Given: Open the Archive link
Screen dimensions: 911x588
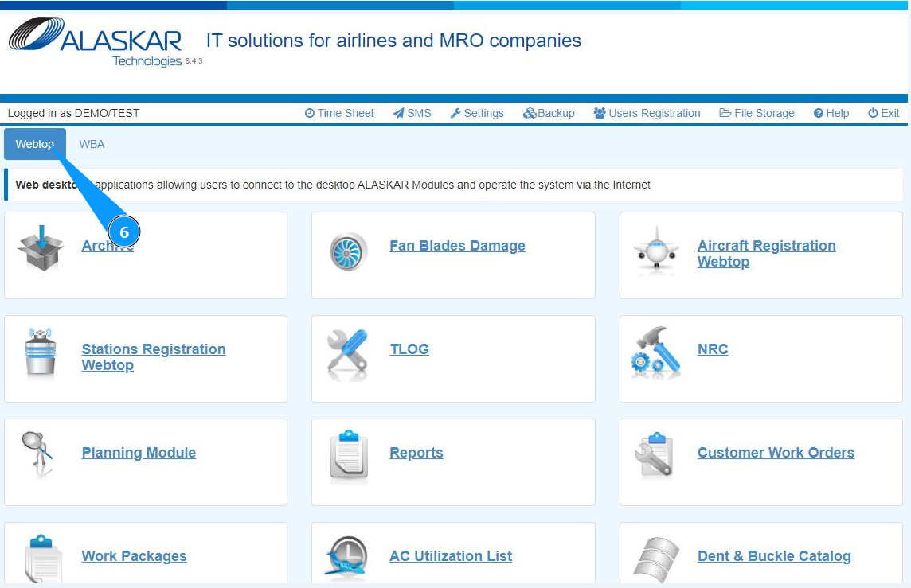Looking at the screenshot, I should click(108, 246).
